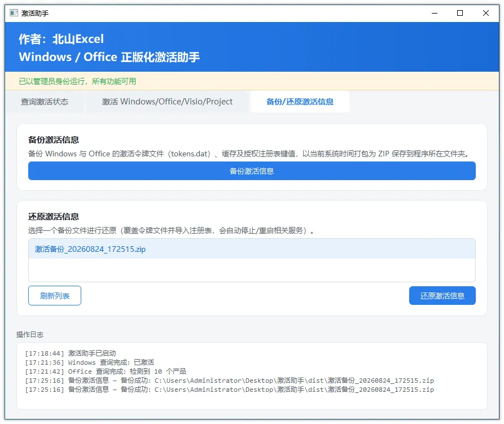Click the log line Office 查询完成: 检测到 10 个产品

pos(106,371)
